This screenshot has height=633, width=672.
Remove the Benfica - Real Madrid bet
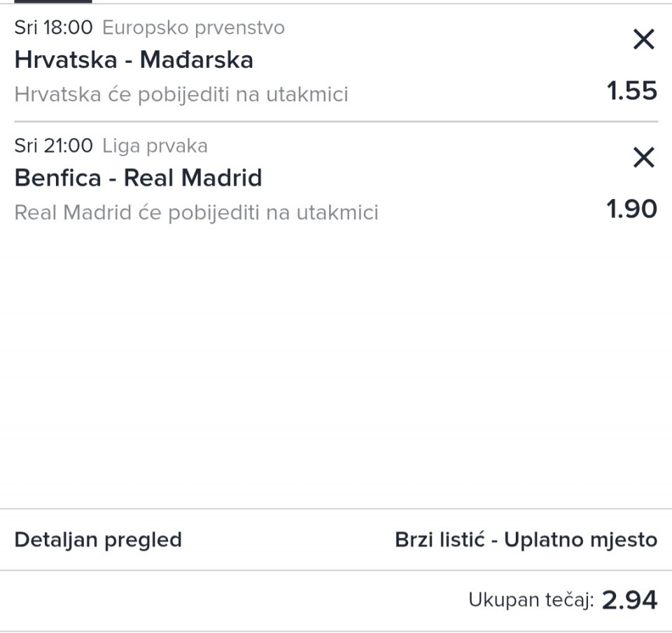point(643,158)
